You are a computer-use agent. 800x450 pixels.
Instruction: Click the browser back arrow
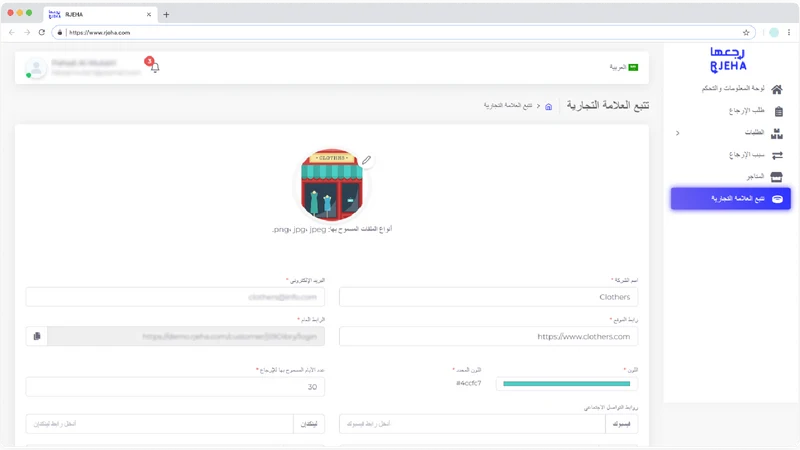12,32
